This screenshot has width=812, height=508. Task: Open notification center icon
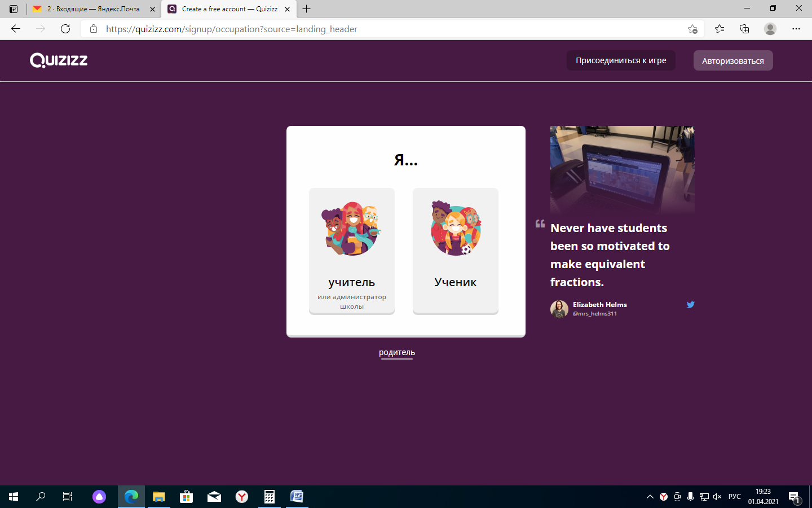(795, 497)
